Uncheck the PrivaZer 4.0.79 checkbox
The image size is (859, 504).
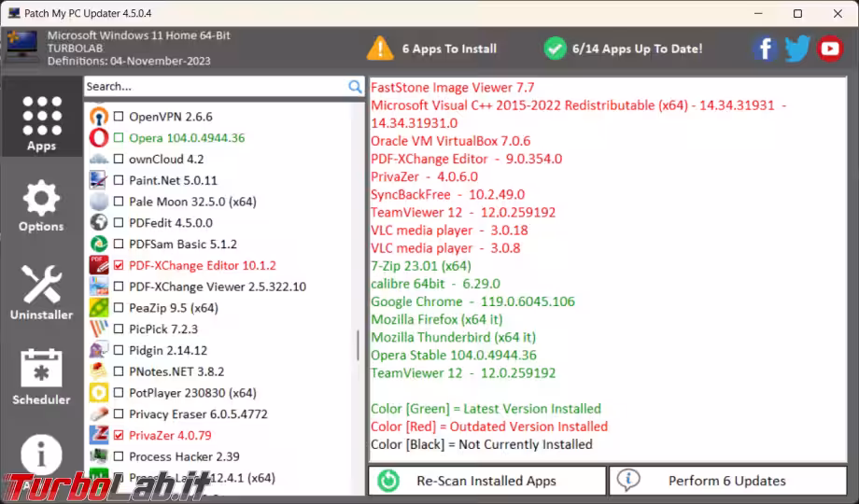click(119, 436)
